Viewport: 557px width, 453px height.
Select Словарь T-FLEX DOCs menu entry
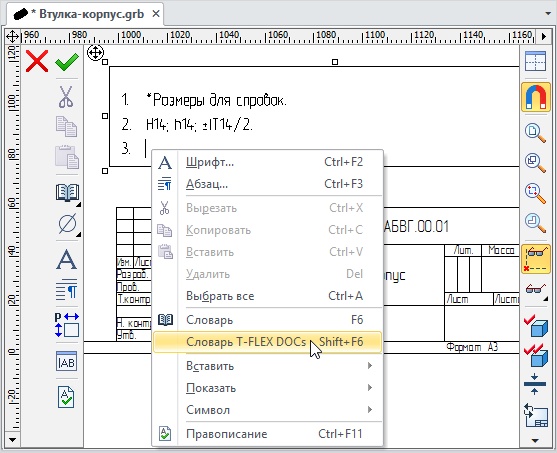(268, 342)
